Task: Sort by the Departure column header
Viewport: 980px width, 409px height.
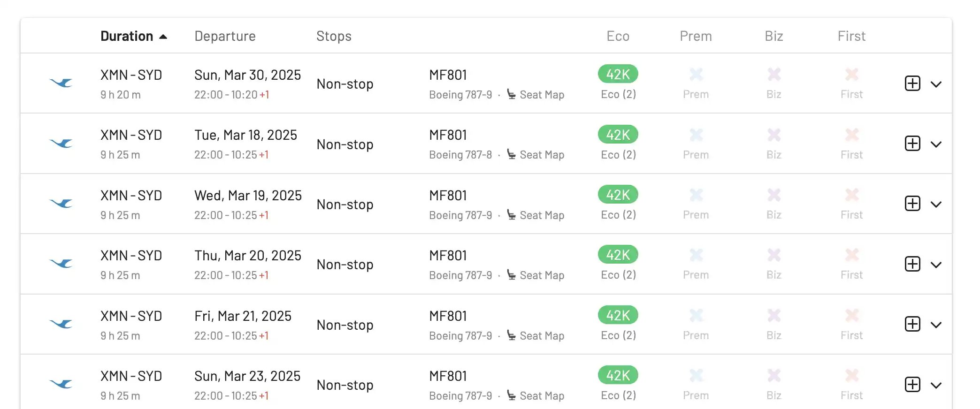Action: point(225,36)
